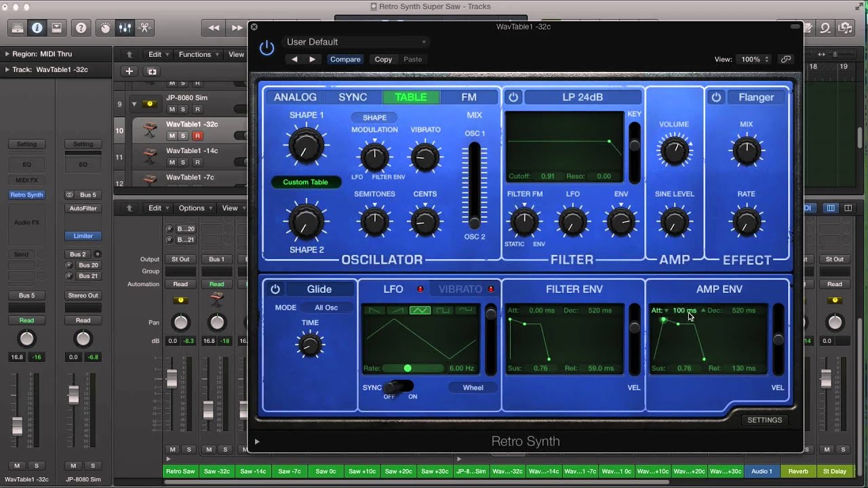Click the Retro Synth instrument slot
The image size is (868, 488).
[26, 195]
